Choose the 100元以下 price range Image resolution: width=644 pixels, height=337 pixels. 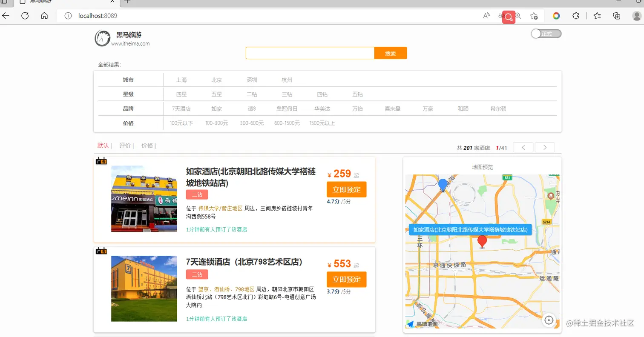(x=181, y=123)
